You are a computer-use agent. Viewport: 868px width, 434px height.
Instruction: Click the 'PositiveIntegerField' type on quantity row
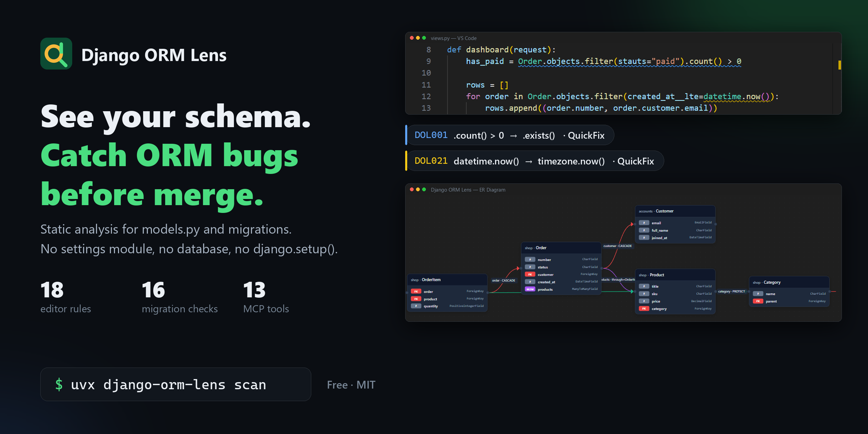pyautogui.click(x=467, y=306)
